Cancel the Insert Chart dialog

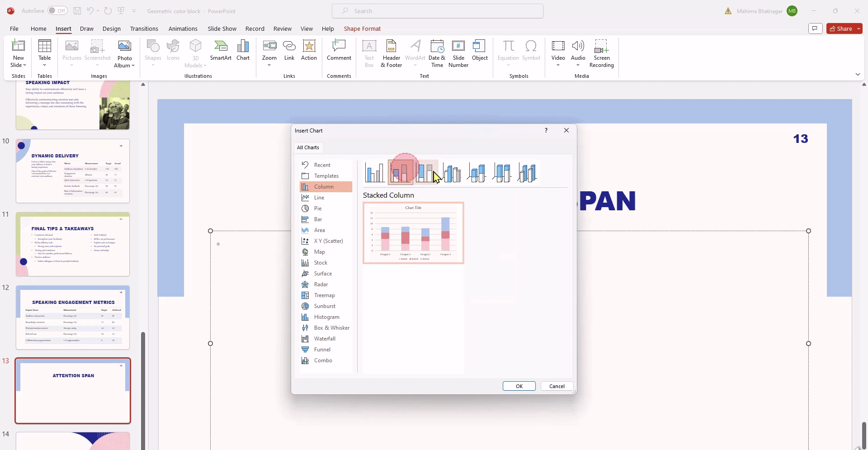[557, 386]
